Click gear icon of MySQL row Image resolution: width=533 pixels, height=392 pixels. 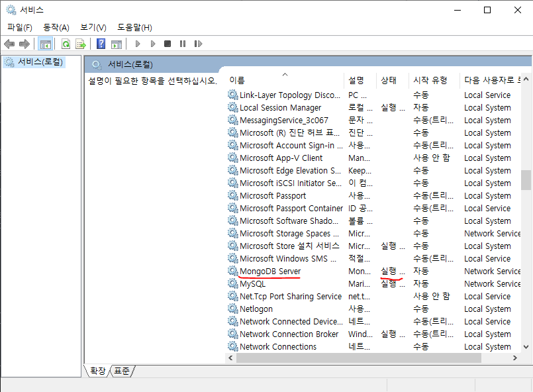point(233,283)
